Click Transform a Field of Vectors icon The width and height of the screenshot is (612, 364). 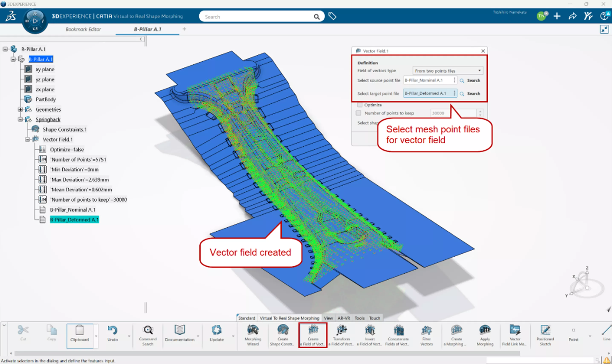coord(341,335)
